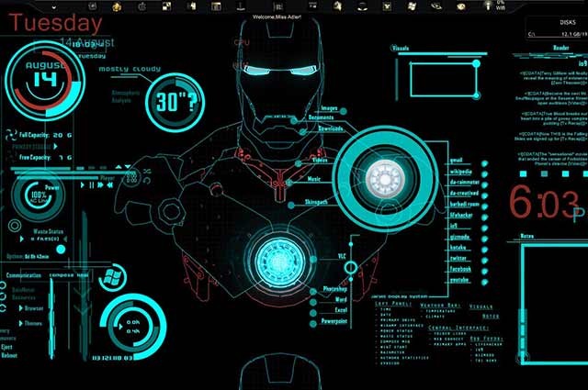Skip to next track in Player
The height and width of the screenshot is (390, 588).
coord(100,185)
